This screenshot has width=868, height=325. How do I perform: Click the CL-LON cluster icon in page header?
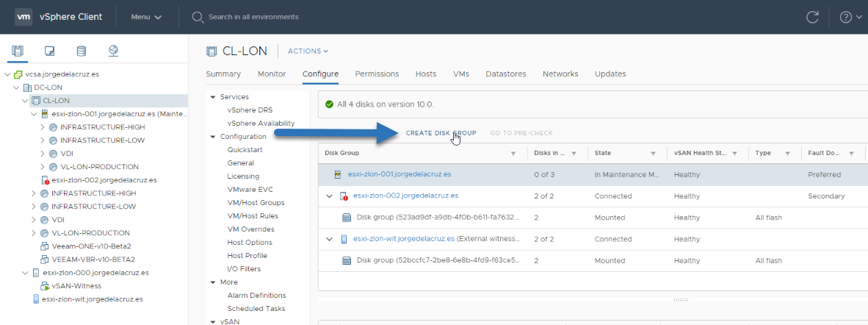(211, 51)
